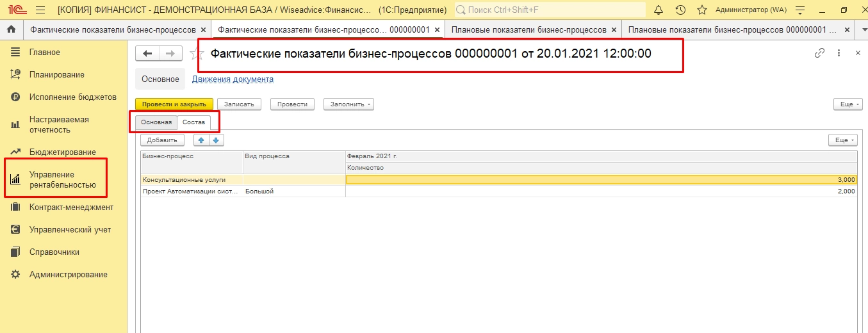Screen dimensions: 868x333
Task: Click the Количество column header
Action: coord(601,168)
